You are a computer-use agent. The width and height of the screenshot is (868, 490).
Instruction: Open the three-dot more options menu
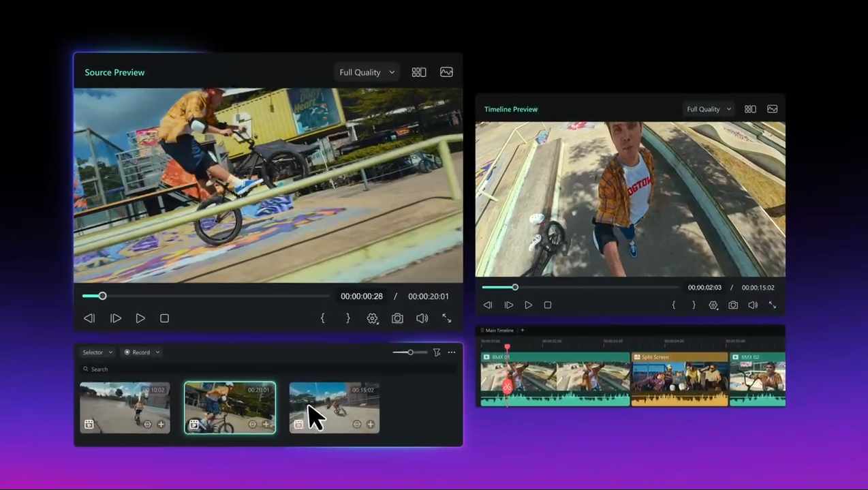452,352
